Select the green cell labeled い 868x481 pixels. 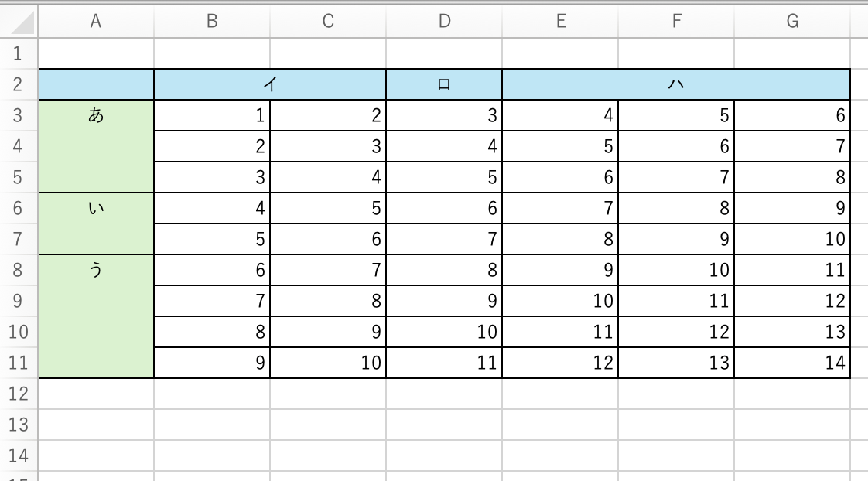(x=96, y=223)
